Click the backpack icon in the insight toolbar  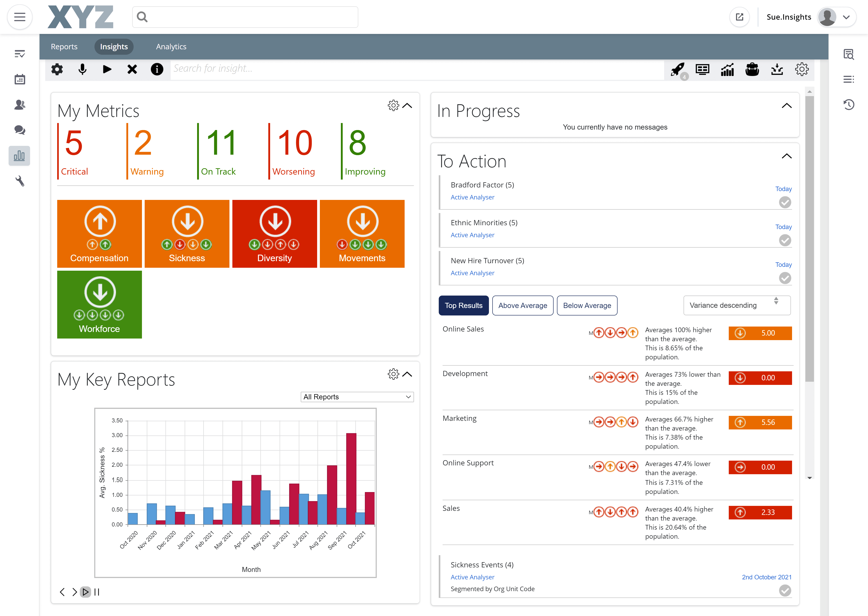(x=752, y=69)
